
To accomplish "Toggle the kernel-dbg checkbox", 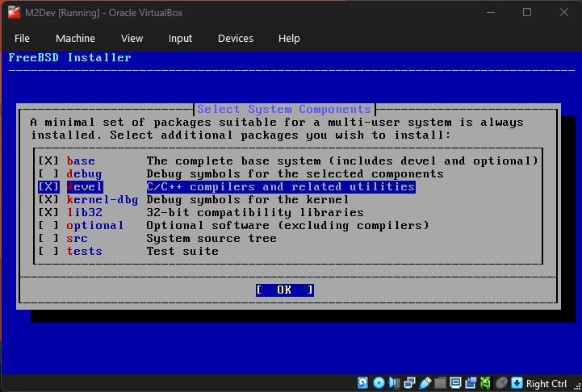I will 48,200.
